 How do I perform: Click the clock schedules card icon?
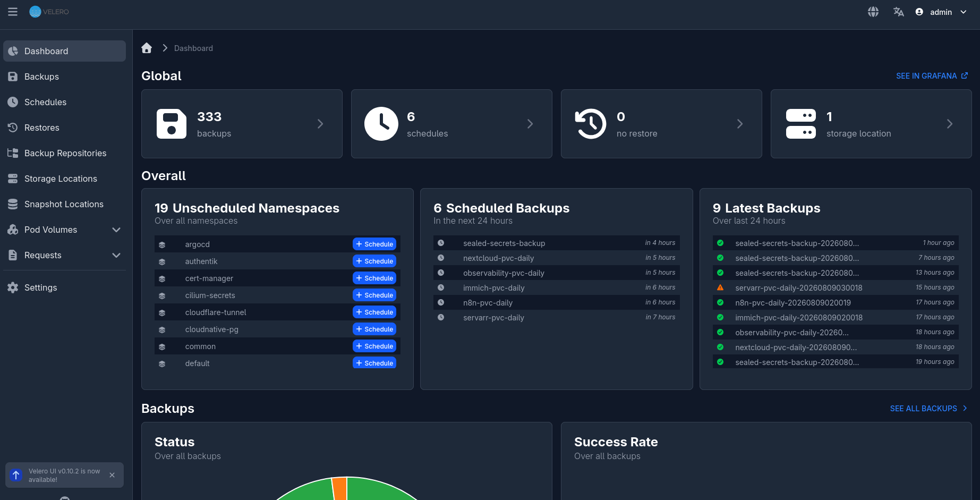pos(381,124)
